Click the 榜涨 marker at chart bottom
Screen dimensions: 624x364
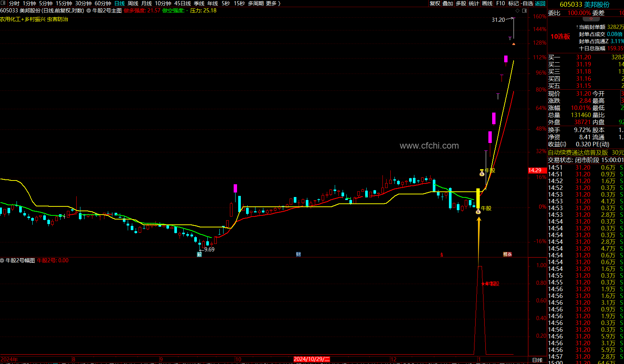(x=508, y=254)
